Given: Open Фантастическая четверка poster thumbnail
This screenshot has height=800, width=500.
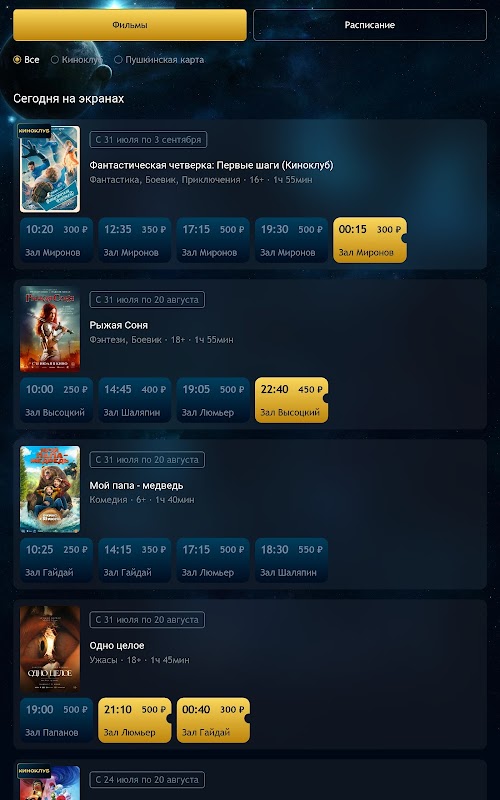Looking at the screenshot, I should click(x=50, y=169).
